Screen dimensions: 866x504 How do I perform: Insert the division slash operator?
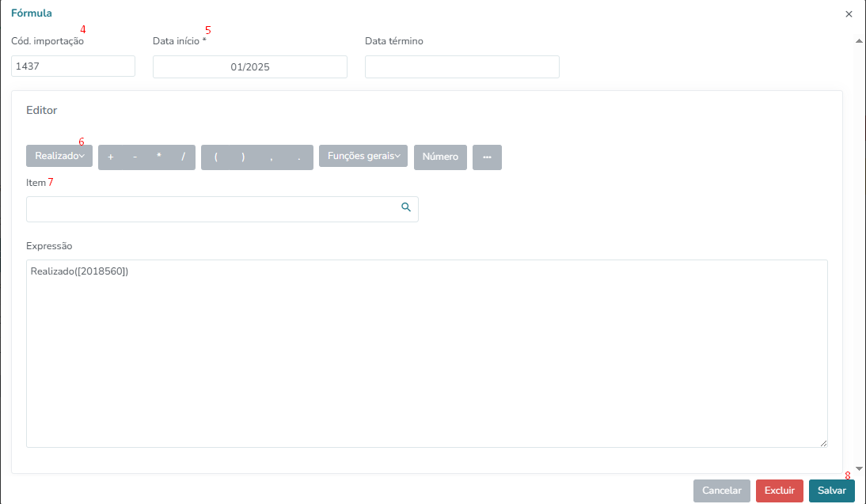184,157
